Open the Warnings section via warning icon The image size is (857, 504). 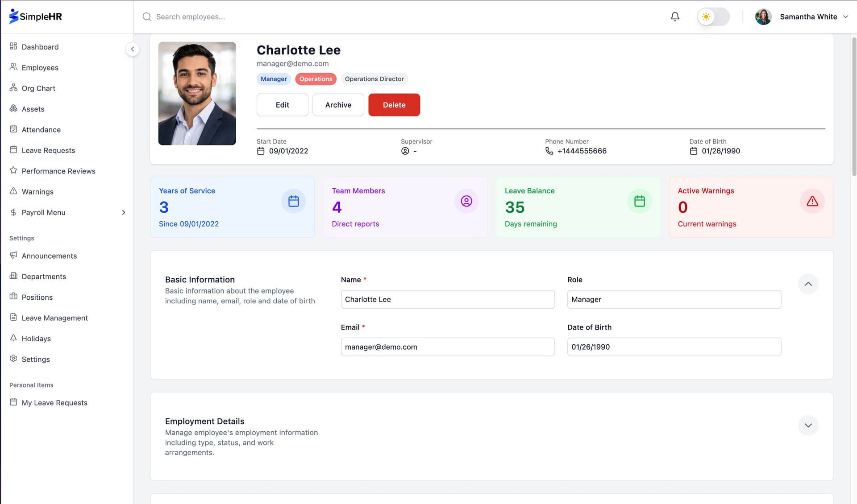click(13, 191)
